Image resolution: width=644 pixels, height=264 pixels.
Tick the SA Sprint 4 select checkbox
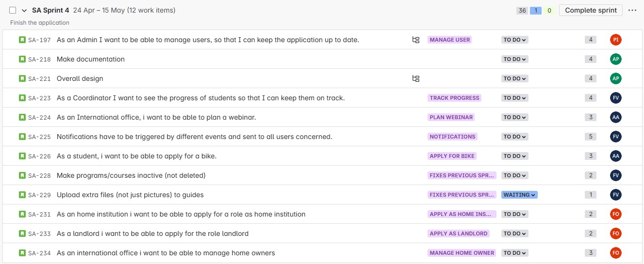pos(13,10)
